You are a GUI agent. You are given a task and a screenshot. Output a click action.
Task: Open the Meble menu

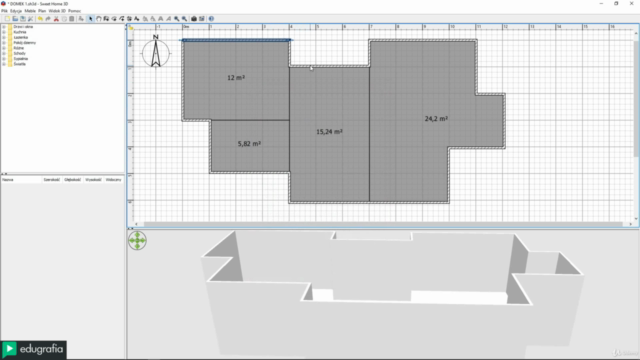tap(30, 11)
